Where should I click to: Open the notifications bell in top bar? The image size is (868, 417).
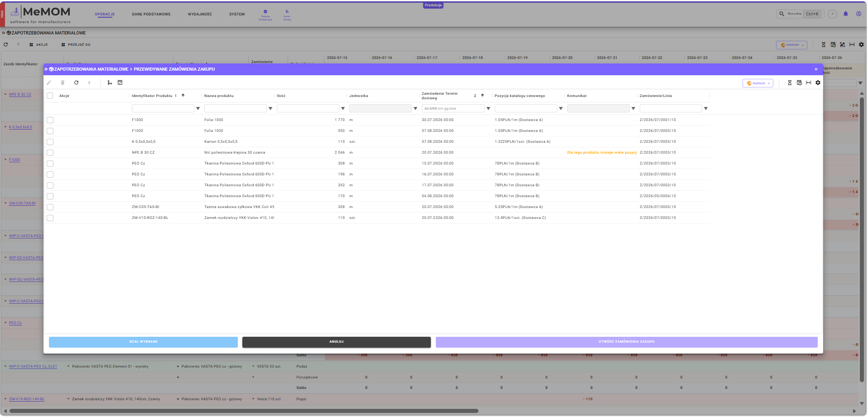(846, 14)
